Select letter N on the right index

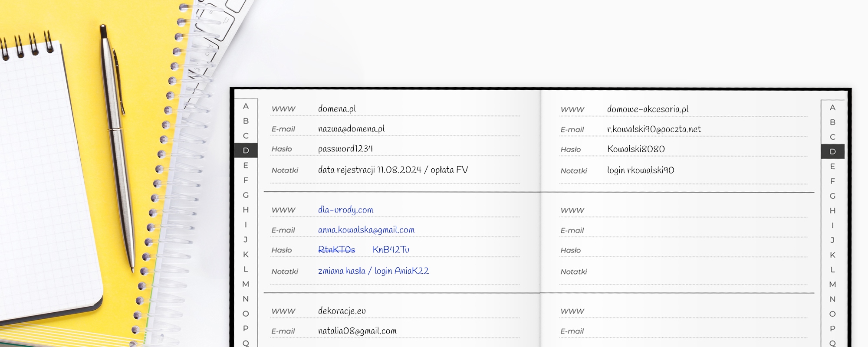click(832, 299)
